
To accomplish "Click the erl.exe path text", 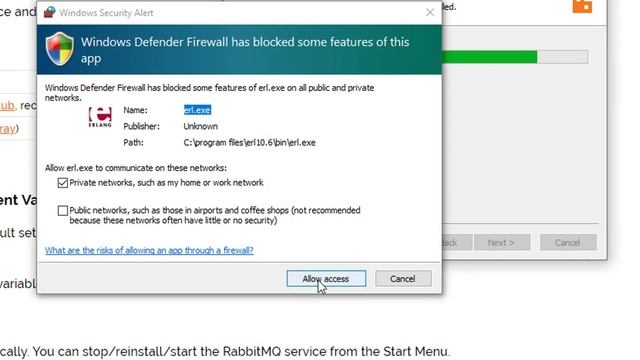I will [x=249, y=143].
